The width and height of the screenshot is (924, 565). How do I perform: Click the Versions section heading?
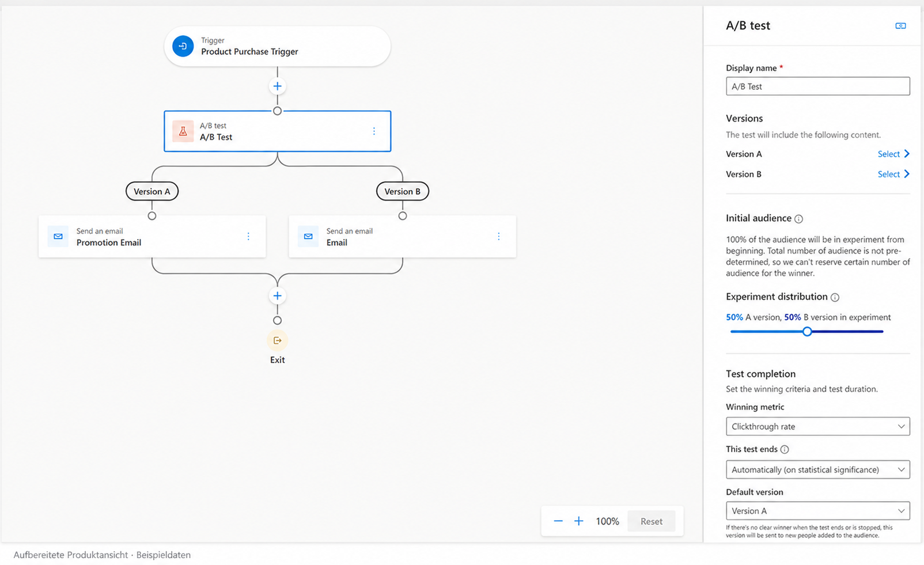click(x=744, y=118)
